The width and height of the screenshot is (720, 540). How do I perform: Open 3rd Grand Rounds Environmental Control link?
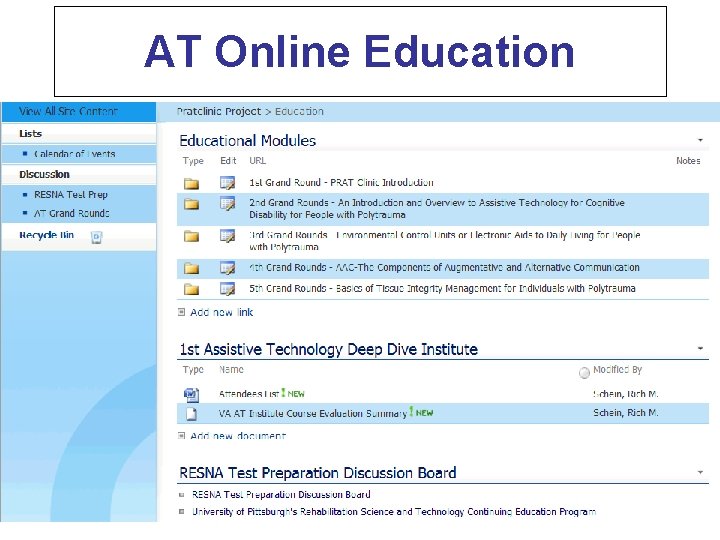pos(444,241)
